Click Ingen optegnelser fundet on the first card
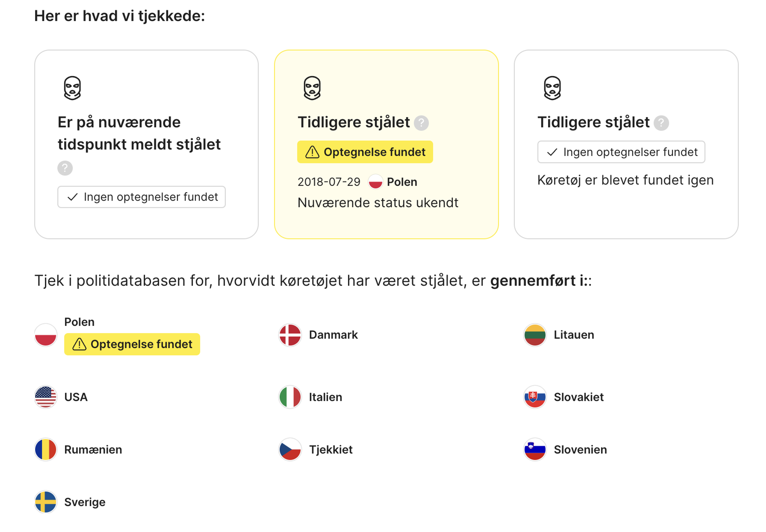 pos(141,197)
